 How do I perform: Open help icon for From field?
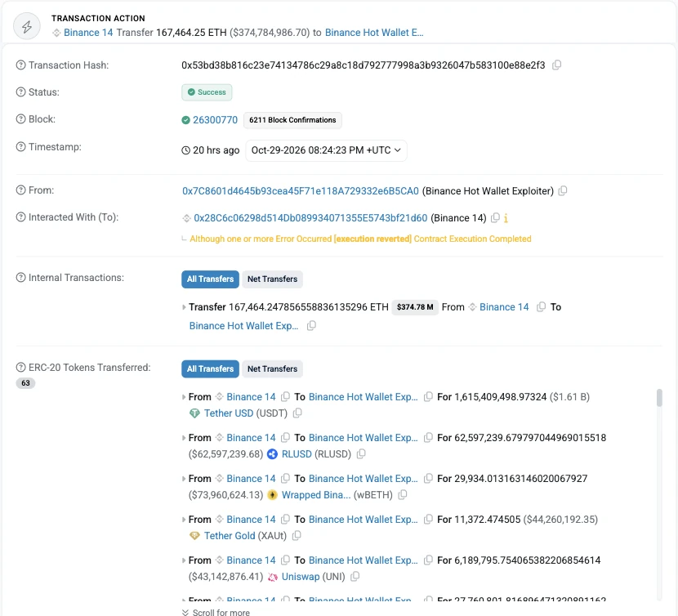(x=20, y=190)
